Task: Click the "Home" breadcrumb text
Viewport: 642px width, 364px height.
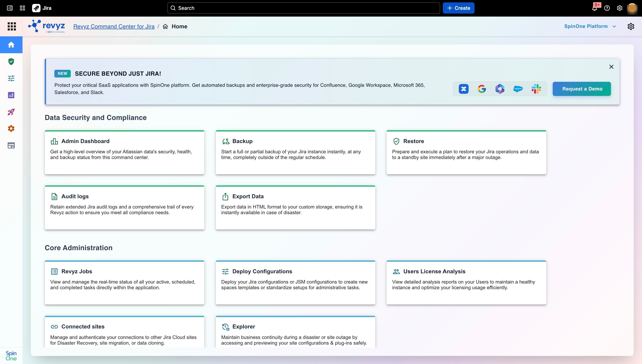Action: point(179,26)
